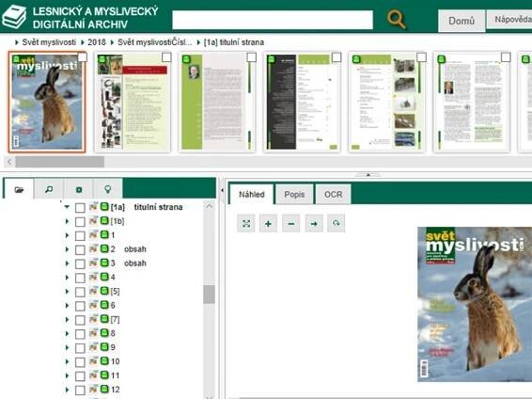This screenshot has width=532, height=399.
Task: Go to Svět myslivosti breadcrumb
Action: (x=49, y=42)
